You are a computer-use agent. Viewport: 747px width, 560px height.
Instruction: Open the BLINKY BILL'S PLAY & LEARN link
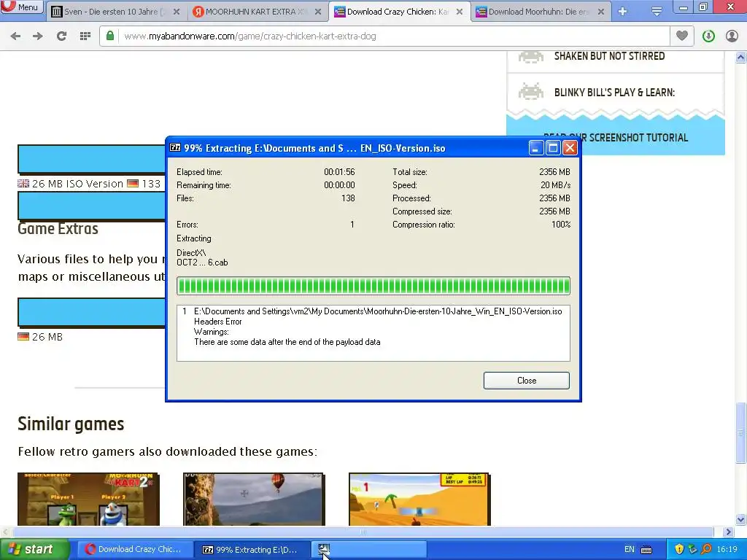pyautogui.click(x=614, y=93)
